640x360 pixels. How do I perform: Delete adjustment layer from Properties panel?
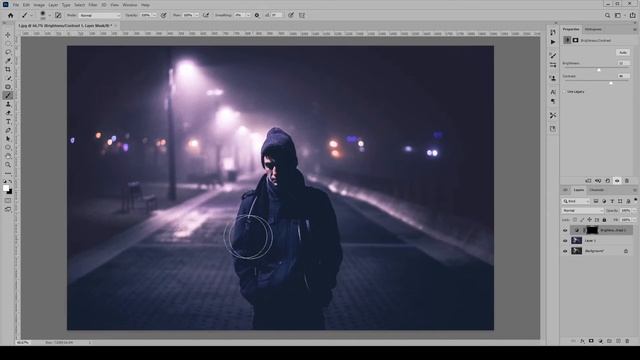pos(627,180)
